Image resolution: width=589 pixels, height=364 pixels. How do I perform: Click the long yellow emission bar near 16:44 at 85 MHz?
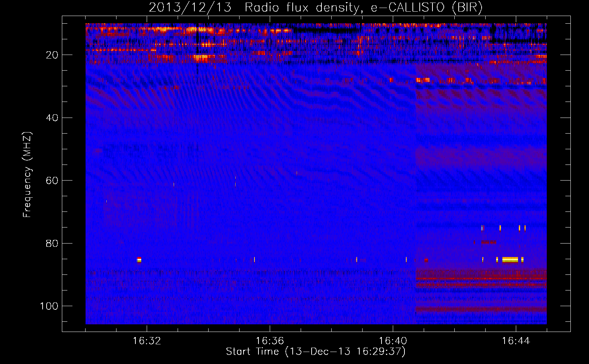pyautogui.click(x=510, y=260)
